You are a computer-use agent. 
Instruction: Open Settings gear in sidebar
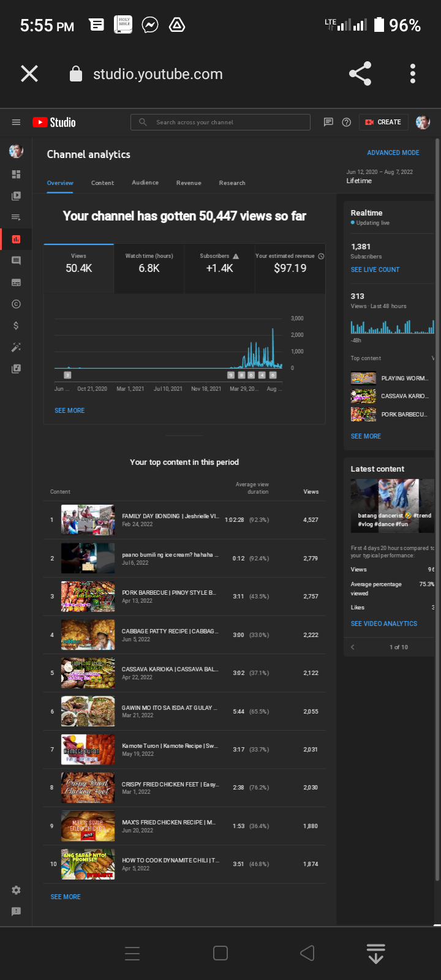16,890
